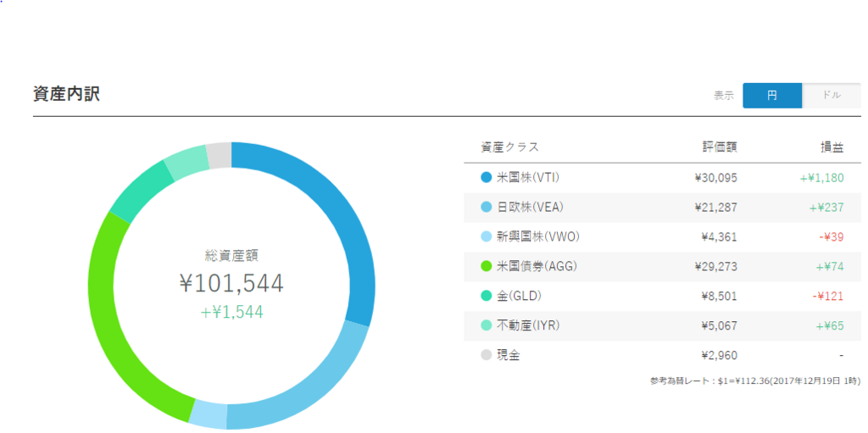Switch display to 円 (yen)
This screenshot has height=433, width=868.
pyautogui.click(x=771, y=95)
